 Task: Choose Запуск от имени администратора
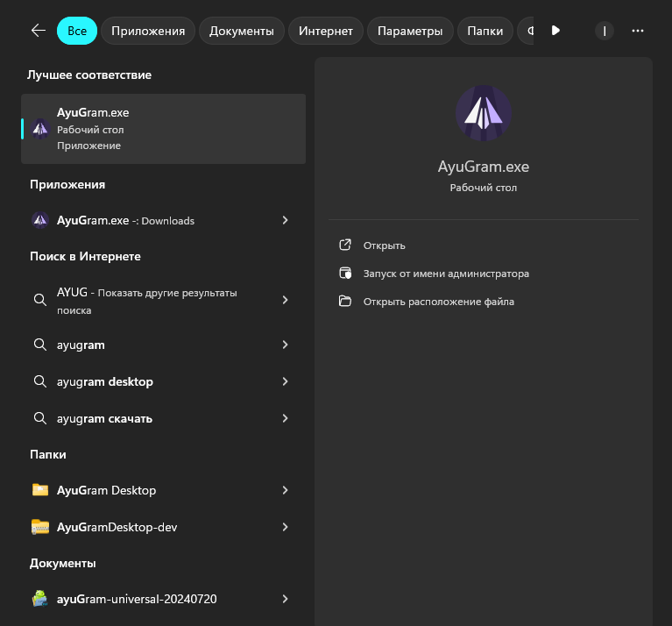click(446, 274)
